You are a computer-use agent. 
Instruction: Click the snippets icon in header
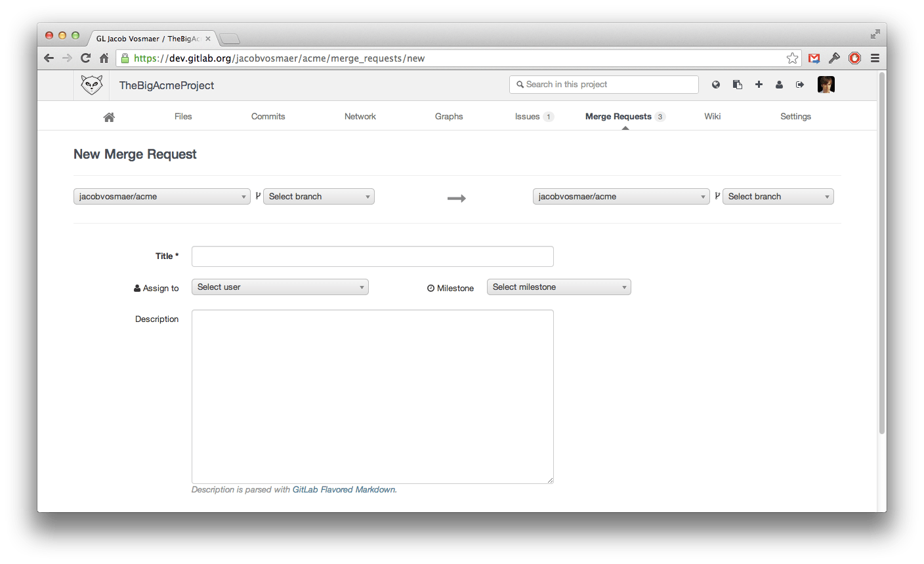pyautogui.click(x=737, y=84)
